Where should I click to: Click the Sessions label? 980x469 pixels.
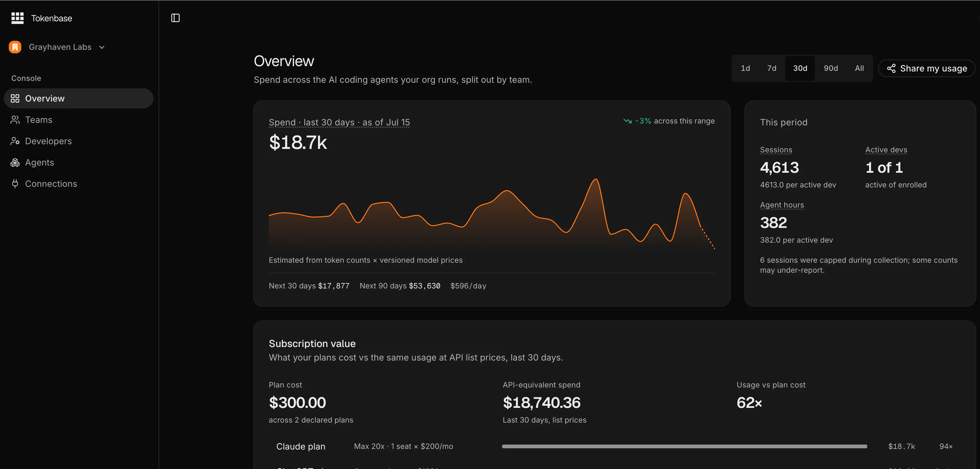click(x=776, y=150)
